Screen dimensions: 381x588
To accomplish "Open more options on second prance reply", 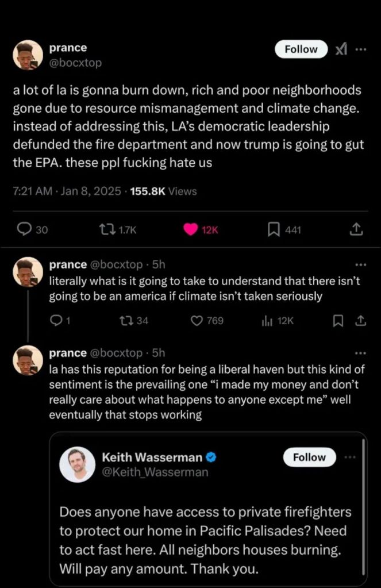I will (361, 353).
